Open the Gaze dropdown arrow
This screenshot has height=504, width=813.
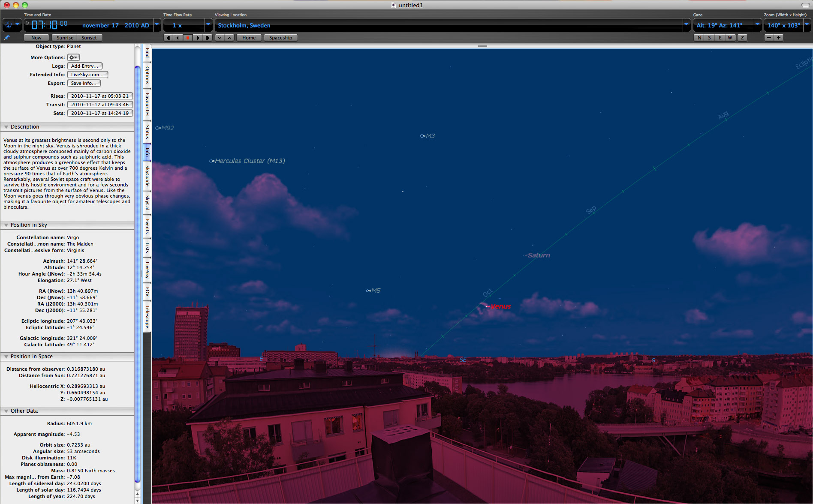click(757, 25)
